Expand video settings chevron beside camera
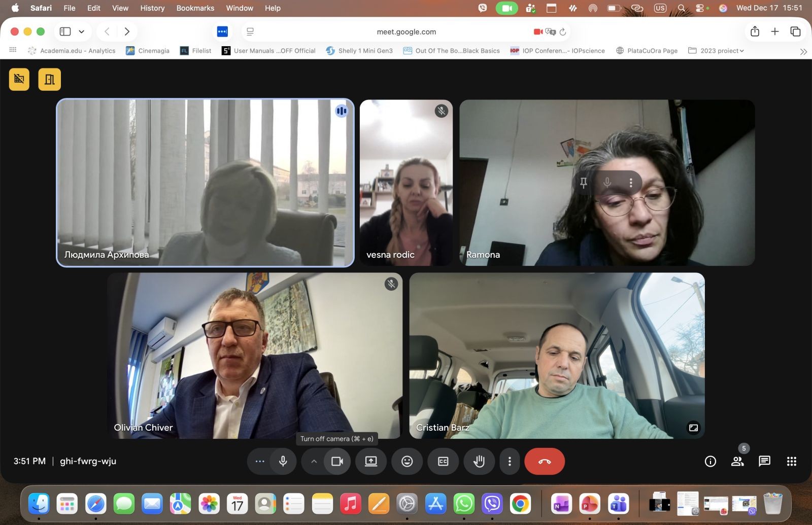 314,461
